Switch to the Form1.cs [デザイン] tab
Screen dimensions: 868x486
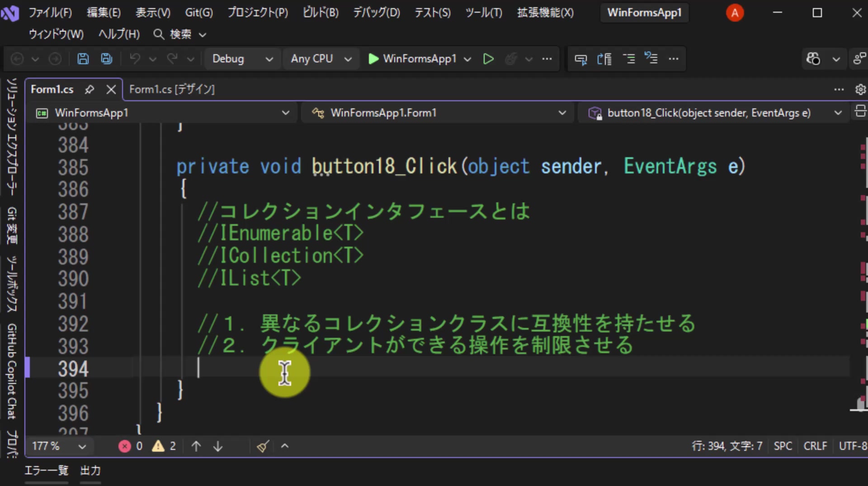coord(172,89)
